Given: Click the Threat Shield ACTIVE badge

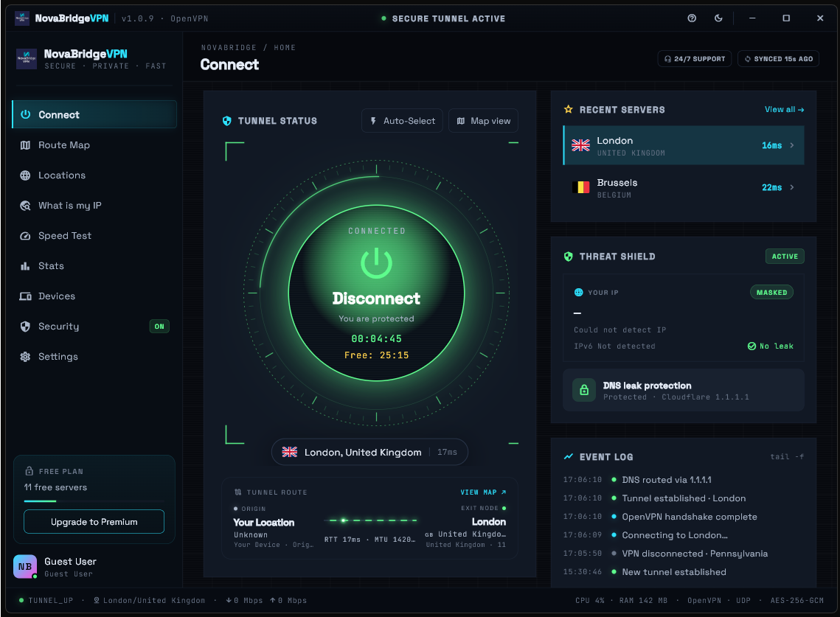Looking at the screenshot, I should [x=785, y=257].
